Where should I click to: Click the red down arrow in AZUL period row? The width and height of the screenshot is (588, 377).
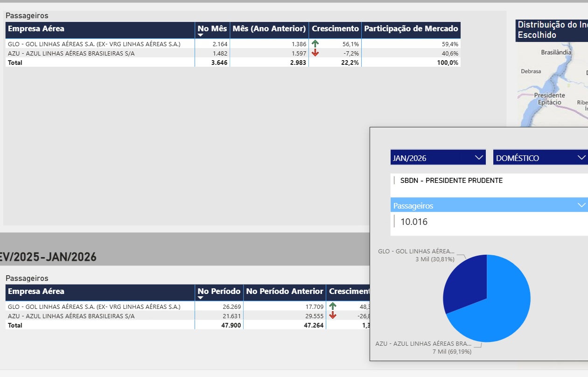click(333, 316)
